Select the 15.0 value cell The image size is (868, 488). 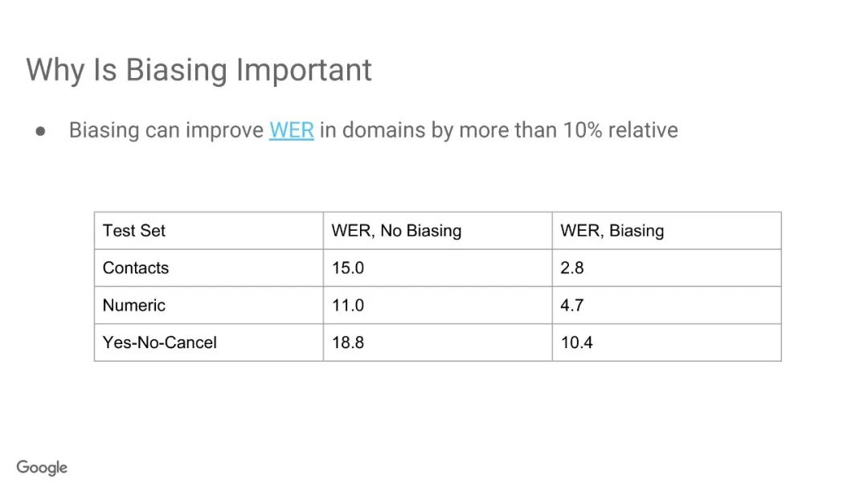[438, 268]
